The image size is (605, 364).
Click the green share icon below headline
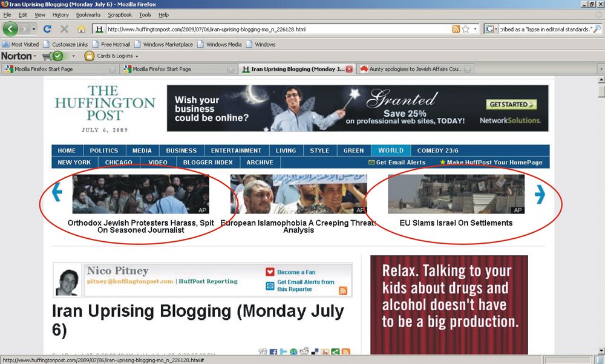click(x=335, y=352)
